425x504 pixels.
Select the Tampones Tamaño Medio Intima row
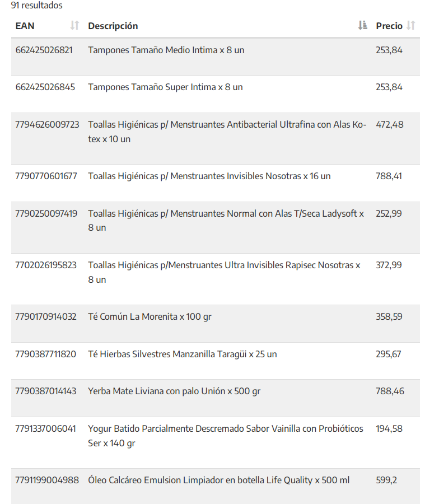(166, 50)
